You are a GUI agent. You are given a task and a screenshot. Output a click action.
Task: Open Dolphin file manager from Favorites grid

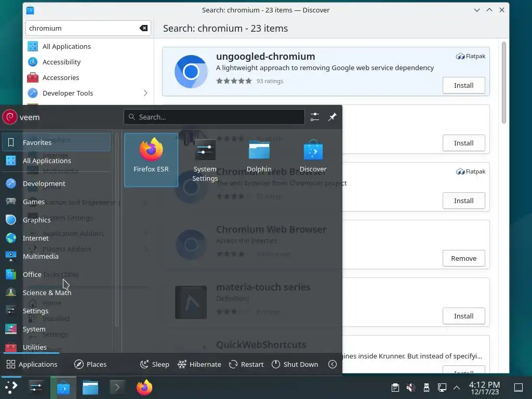pyautogui.click(x=259, y=159)
